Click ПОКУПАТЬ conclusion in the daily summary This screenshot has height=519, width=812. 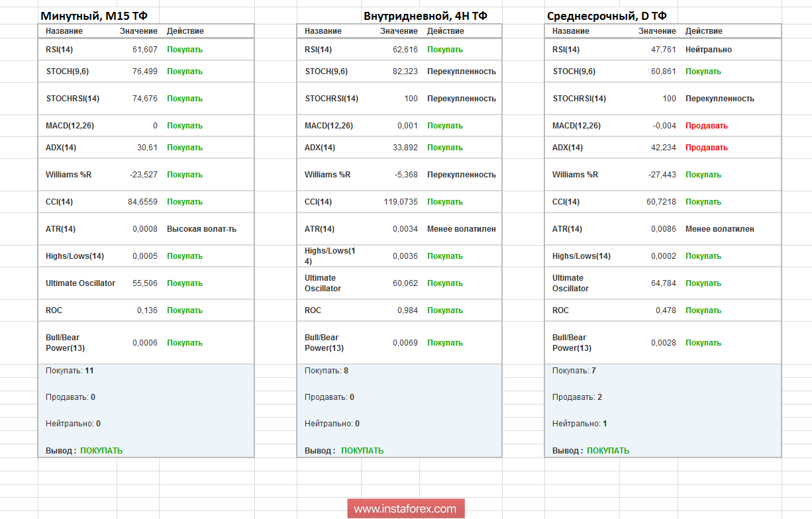tap(608, 451)
